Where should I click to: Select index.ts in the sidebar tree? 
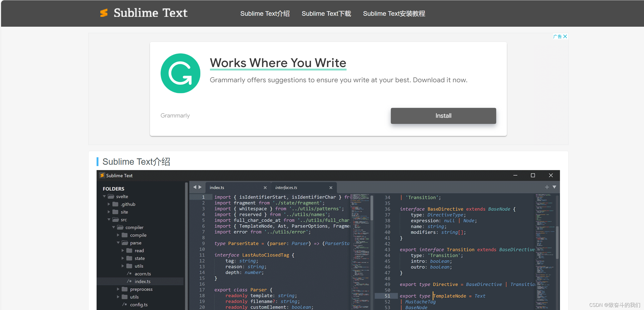coord(142,281)
